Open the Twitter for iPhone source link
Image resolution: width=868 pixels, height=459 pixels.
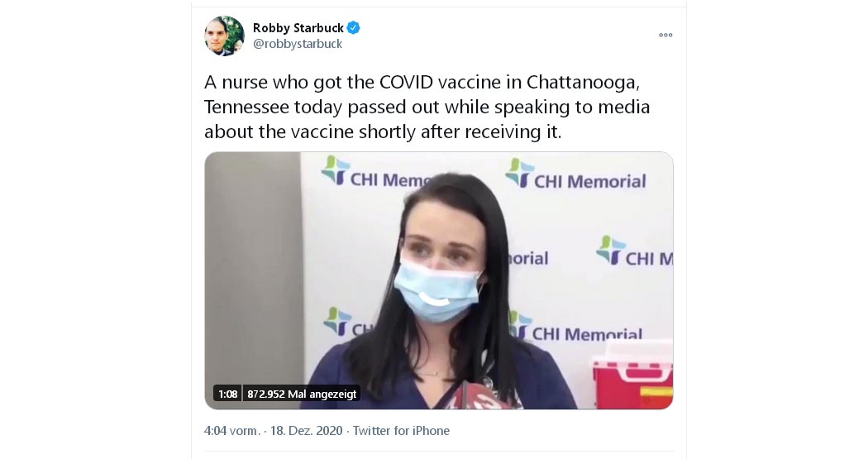(x=401, y=431)
